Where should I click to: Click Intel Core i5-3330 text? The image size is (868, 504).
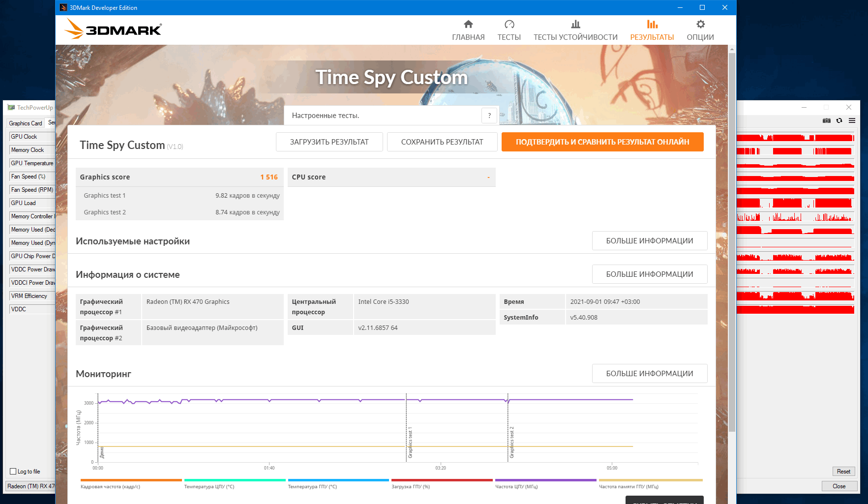(384, 301)
